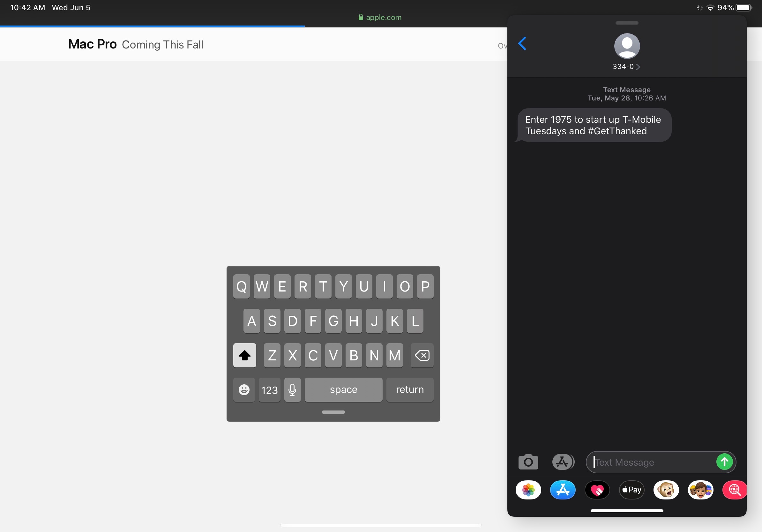Tap the R key on floating keyboard
The width and height of the screenshot is (762, 532).
[303, 286]
